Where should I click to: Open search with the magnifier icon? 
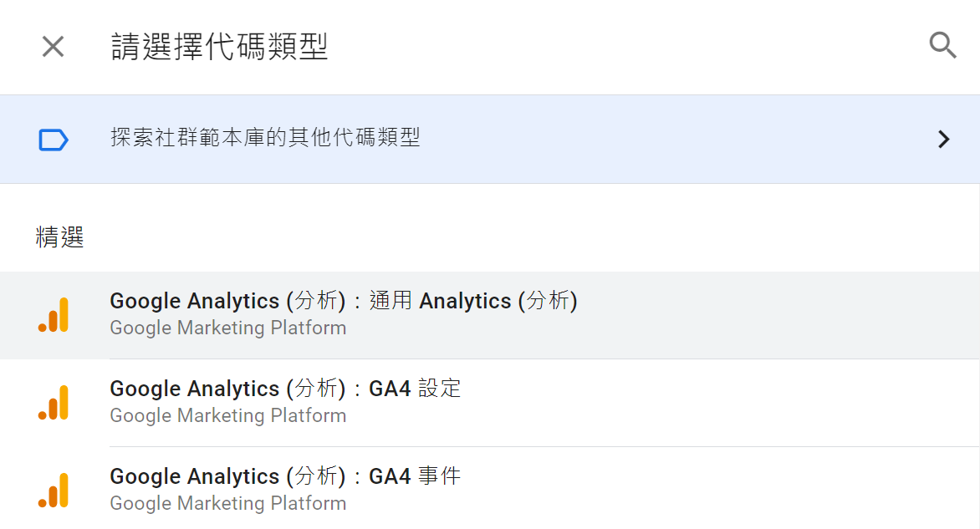[x=942, y=46]
